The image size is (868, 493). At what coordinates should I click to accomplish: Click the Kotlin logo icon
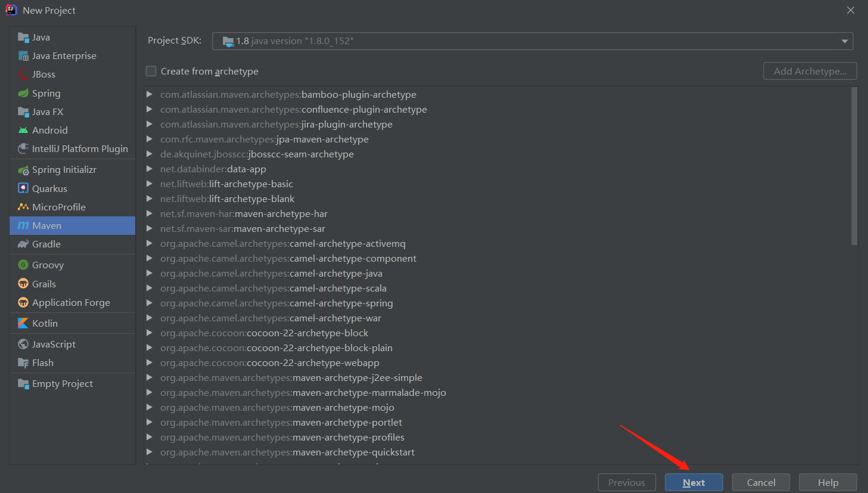(x=23, y=323)
